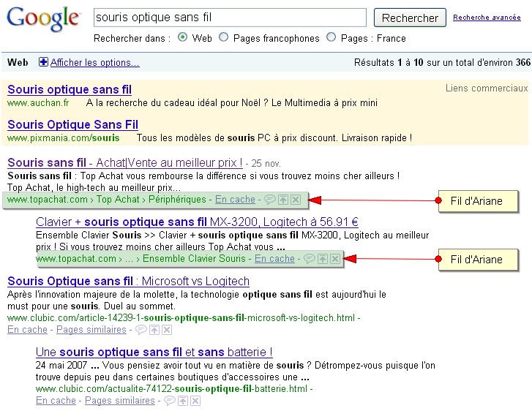Viewport: 532px width, 411px height.
Task: Open Souris Optique sans fil Microsoft vs Logitech
Action: click(x=128, y=281)
